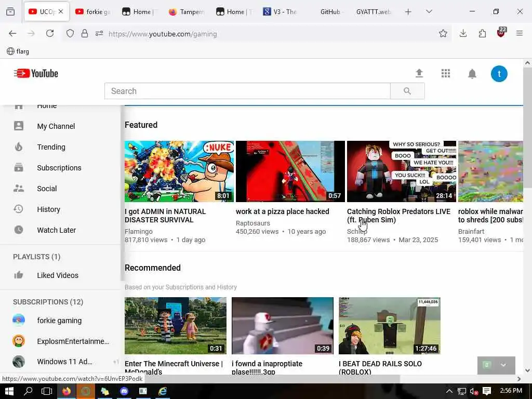Click the tracking protection shield icon

point(70,34)
